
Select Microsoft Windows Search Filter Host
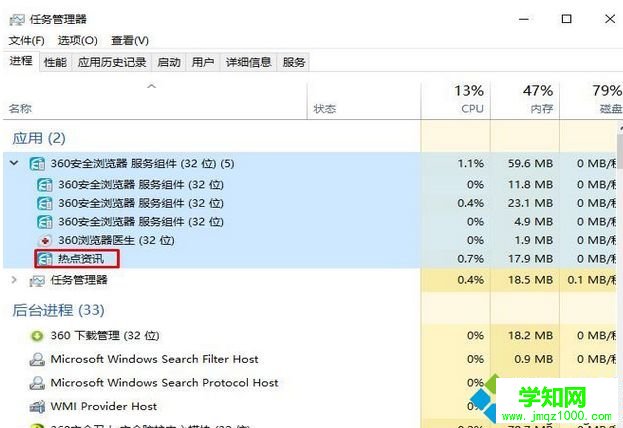pos(310,359)
